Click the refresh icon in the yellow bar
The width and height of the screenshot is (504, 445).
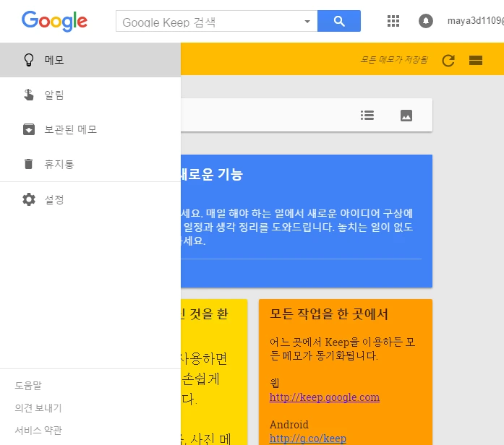(448, 61)
